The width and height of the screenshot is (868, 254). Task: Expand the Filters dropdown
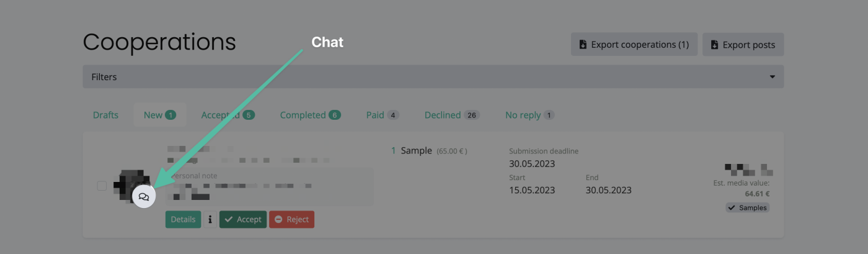pyautogui.click(x=433, y=77)
